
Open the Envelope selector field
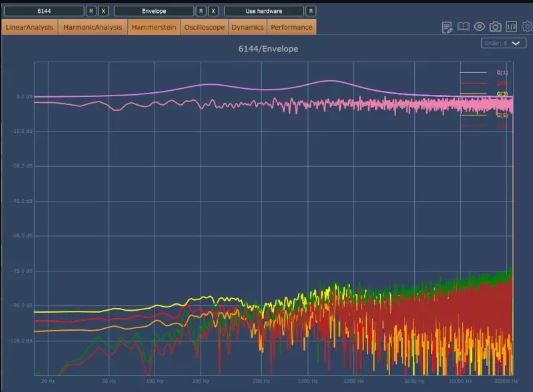pos(154,11)
